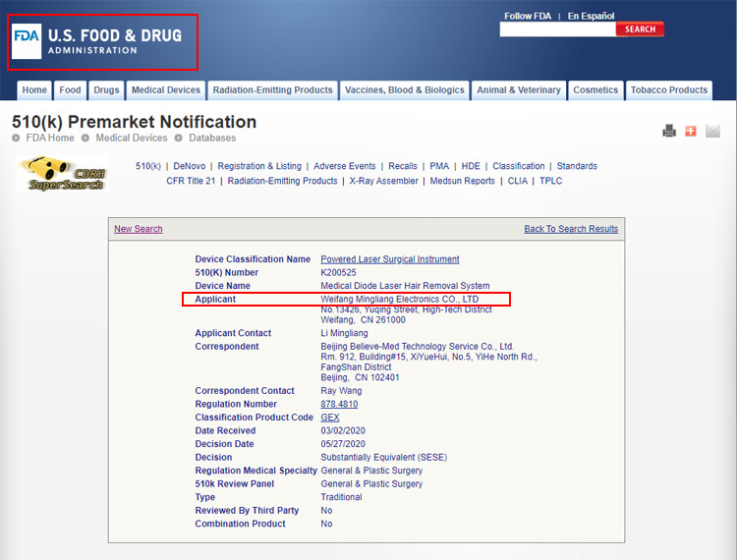
Task: Click the email envelope icon
Action: (x=712, y=131)
